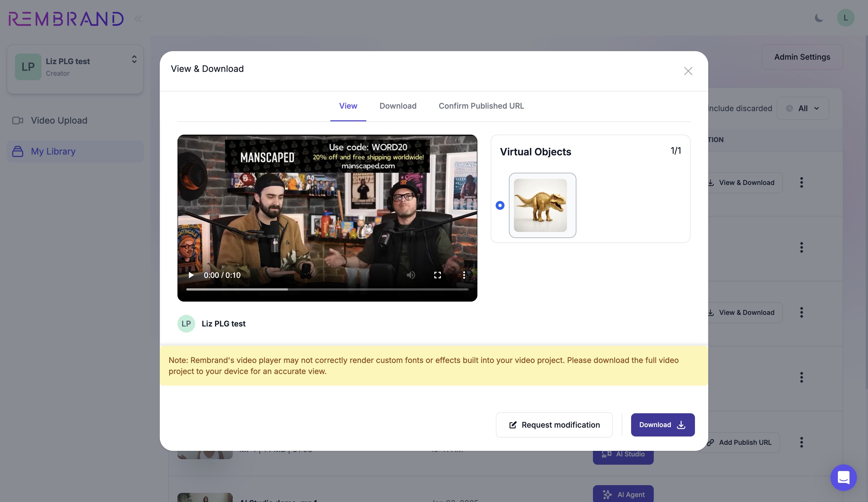Select the dinosaur virtual object radio button
This screenshot has height=502, width=868.
500,205
